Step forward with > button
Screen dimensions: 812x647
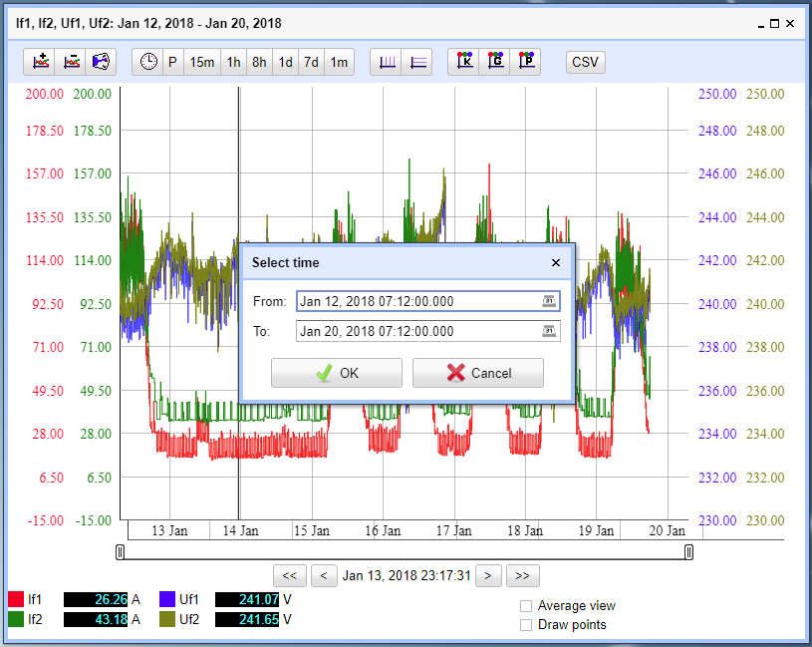point(488,575)
